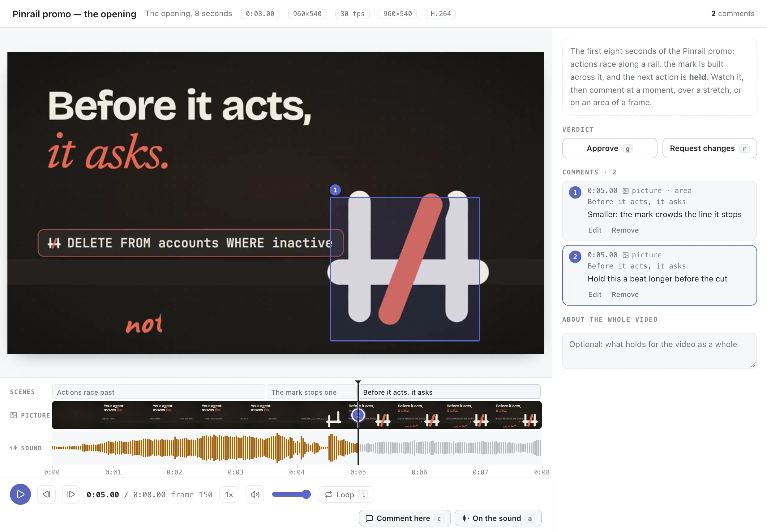Select the 'Actions race past' scene

(x=158, y=392)
